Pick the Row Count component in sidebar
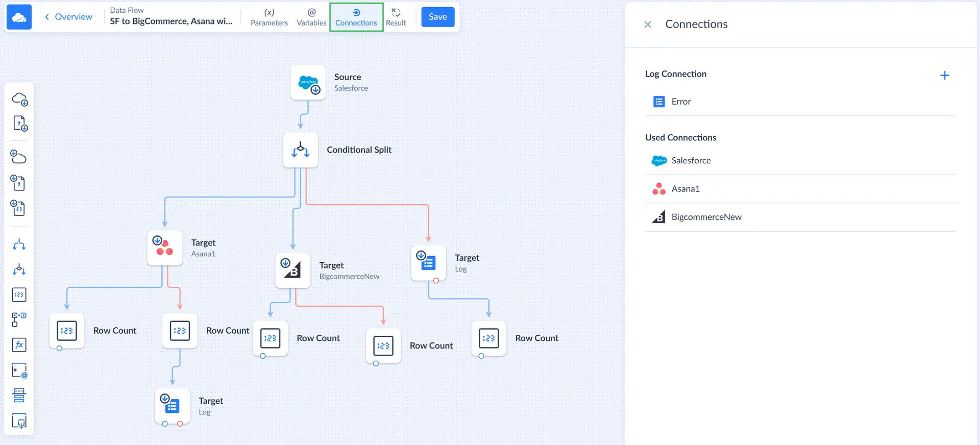This screenshot has width=980, height=445. click(x=19, y=294)
